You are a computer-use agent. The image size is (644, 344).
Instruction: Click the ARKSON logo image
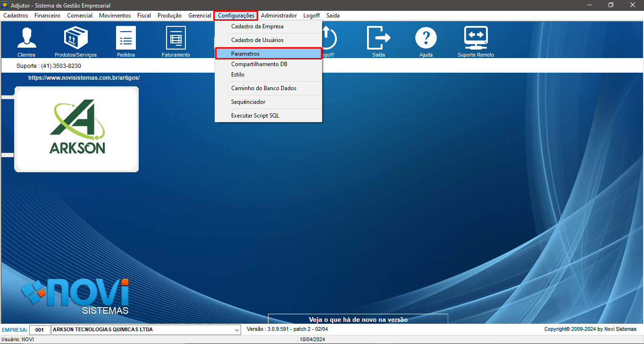76,129
